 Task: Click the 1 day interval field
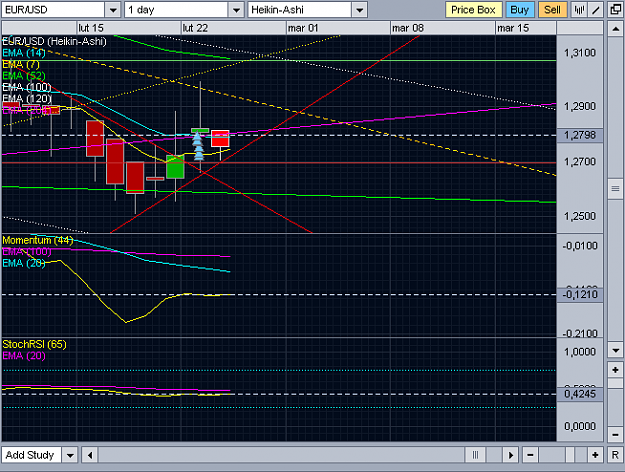(x=177, y=10)
